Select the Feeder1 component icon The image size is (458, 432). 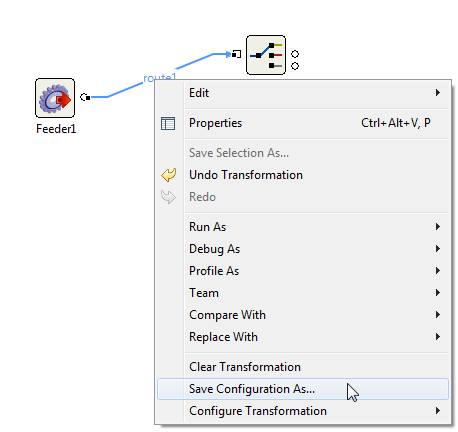(55, 98)
